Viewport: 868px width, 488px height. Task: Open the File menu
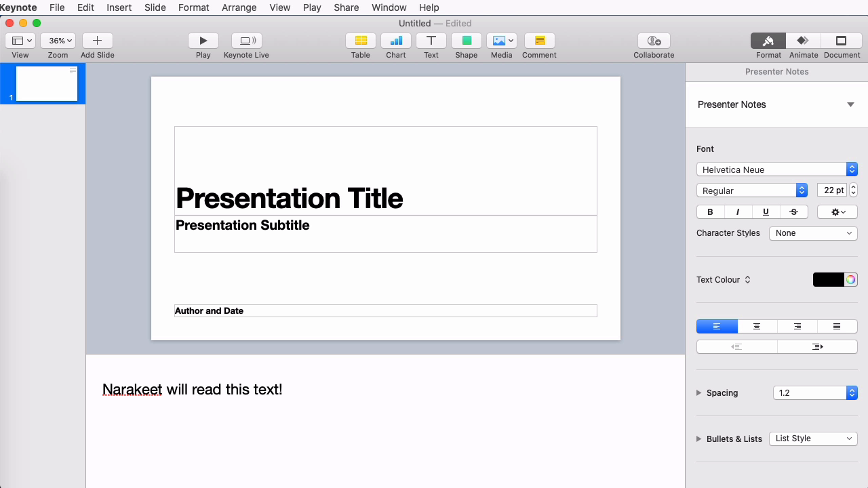coord(57,7)
